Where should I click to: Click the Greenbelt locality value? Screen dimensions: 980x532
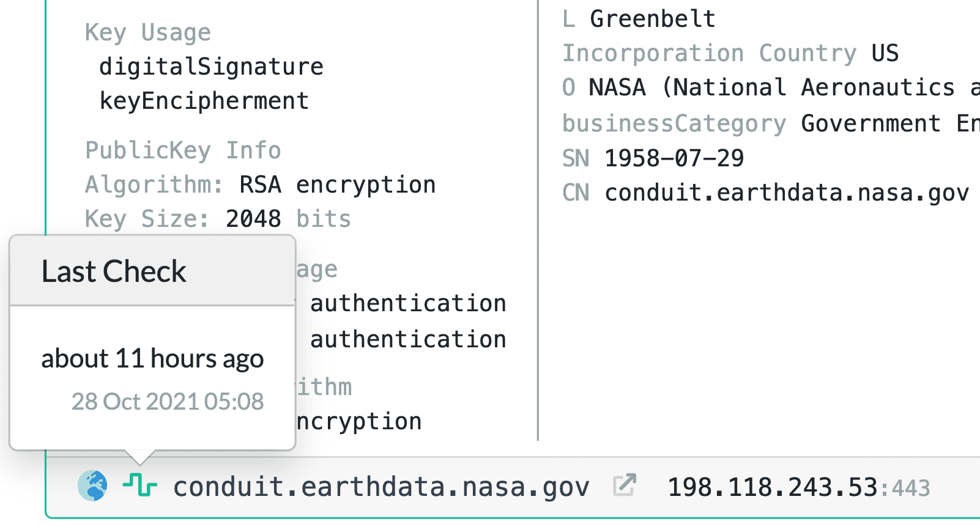[652, 19]
